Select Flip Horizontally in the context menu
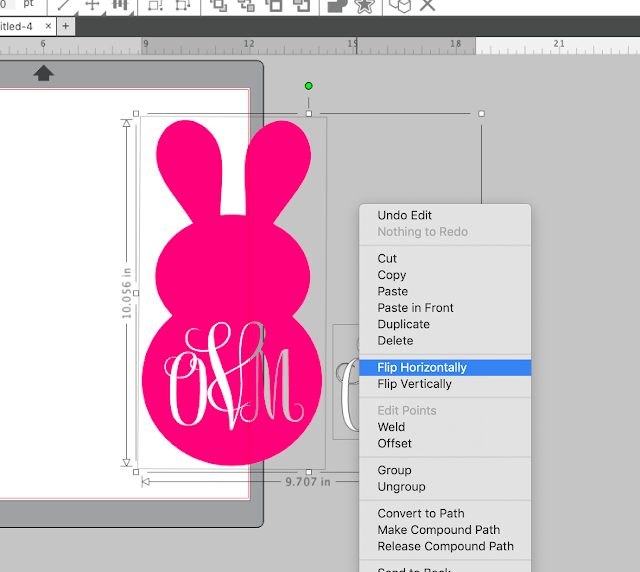640x572 pixels. point(445,367)
